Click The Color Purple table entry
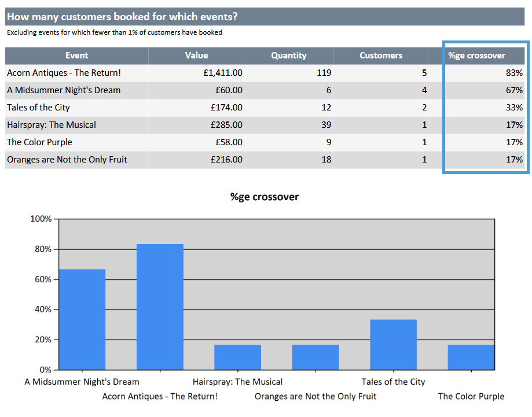This screenshot has height=417, width=532. tap(39, 142)
